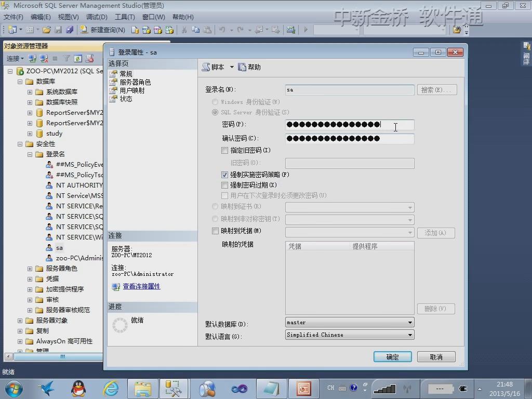Screen dimensions: 532x399
Task: Click the green Start Debugging arrow
Action: click(x=305, y=30)
